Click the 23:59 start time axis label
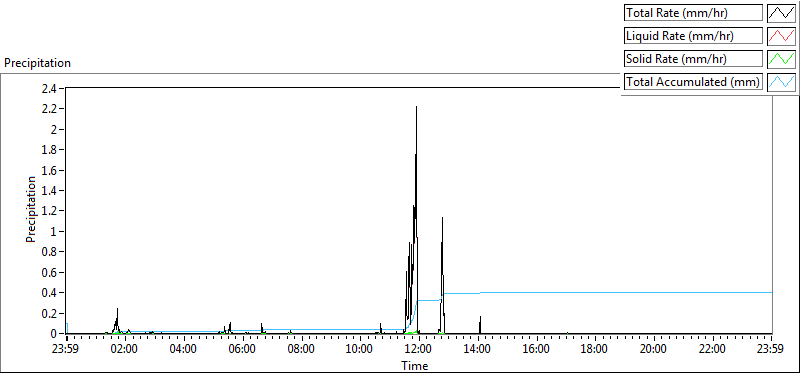This screenshot has height=373, width=800. click(67, 350)
